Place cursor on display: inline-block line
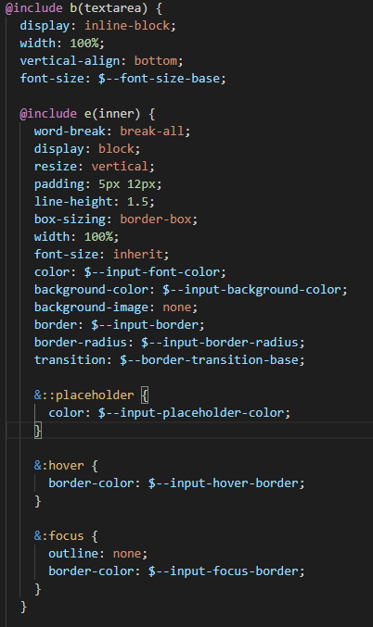 click(98, 26)
